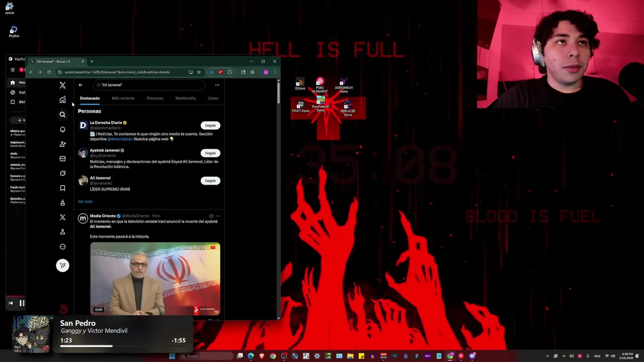Go back with arrow beside X search box
Viewport: 644px width, 362px height.
(80, 85)
